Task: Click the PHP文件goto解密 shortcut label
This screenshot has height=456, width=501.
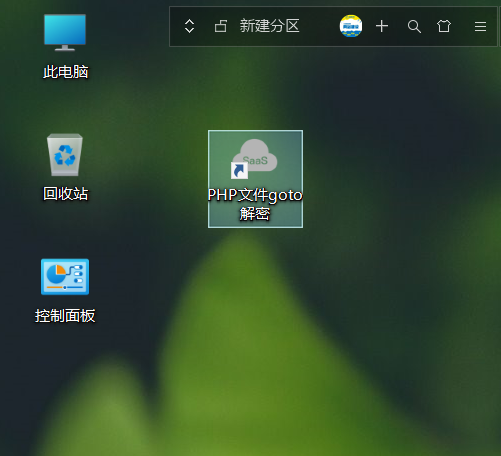Action: [x=255, y=204]
